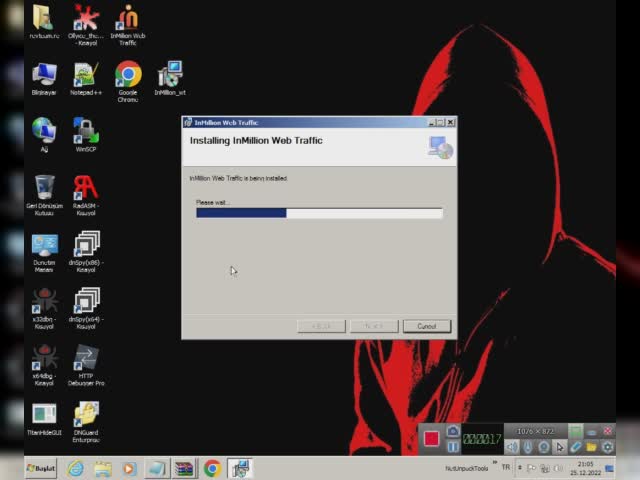Click the TR language indicator
This screenshot has width=640, height=480.
506,467
